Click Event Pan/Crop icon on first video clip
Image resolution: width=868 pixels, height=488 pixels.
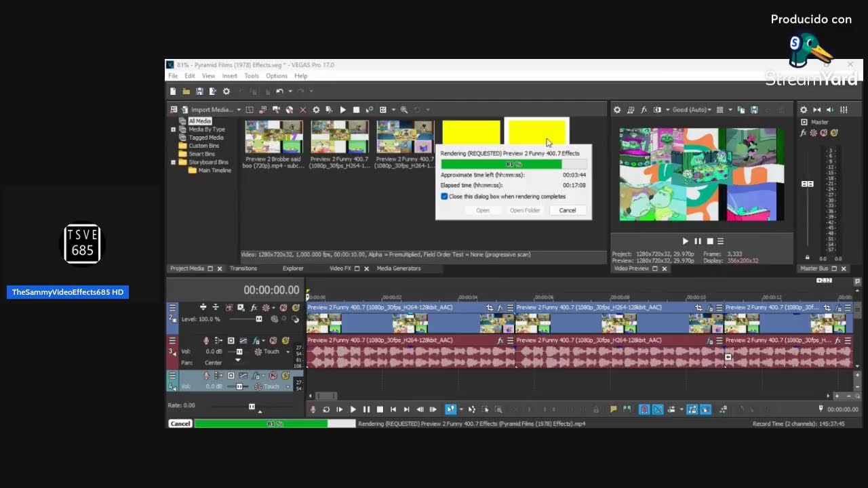click(490, 308)
